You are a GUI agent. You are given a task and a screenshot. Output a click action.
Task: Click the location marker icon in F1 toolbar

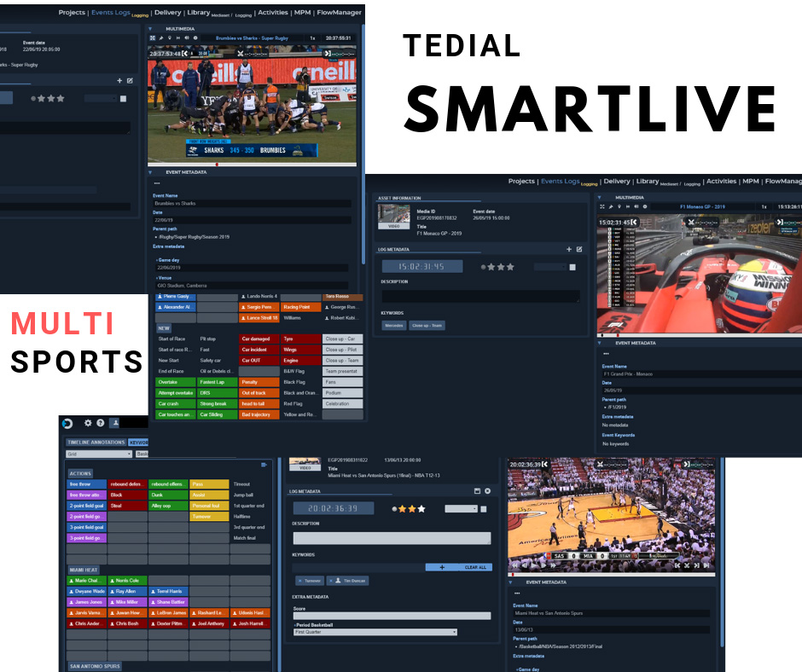[x=619, y=206]
